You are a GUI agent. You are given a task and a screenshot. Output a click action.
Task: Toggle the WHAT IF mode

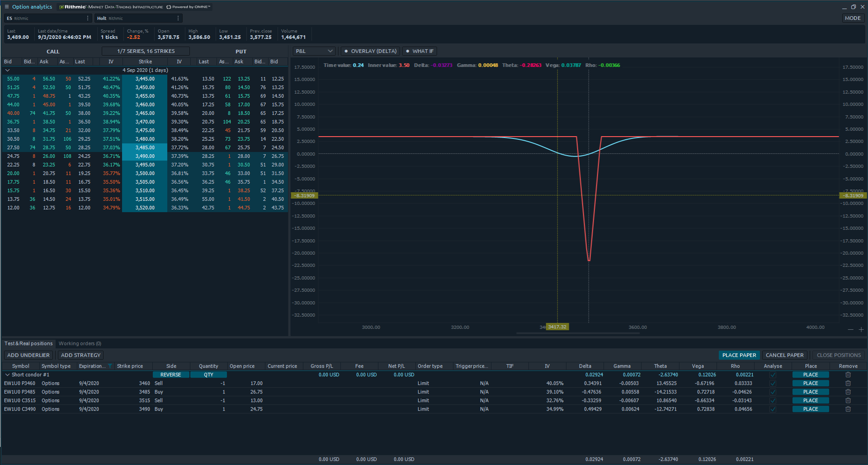[420, 51]
